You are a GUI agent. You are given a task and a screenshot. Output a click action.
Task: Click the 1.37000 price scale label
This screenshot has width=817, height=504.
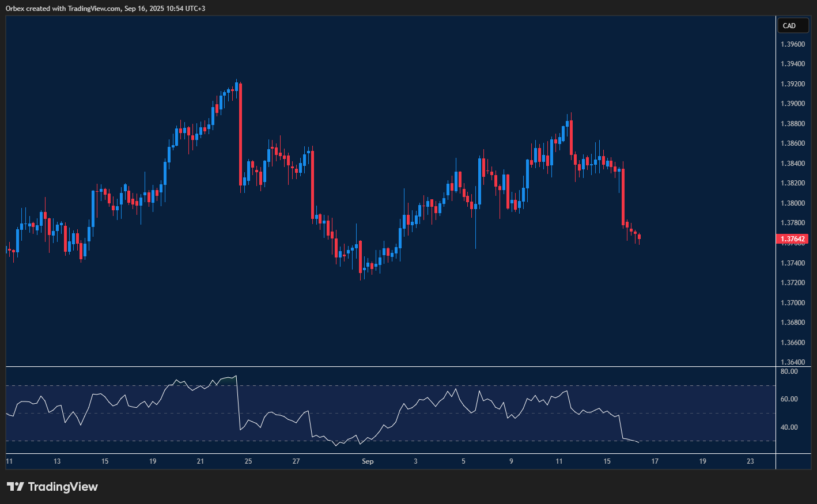792,303
